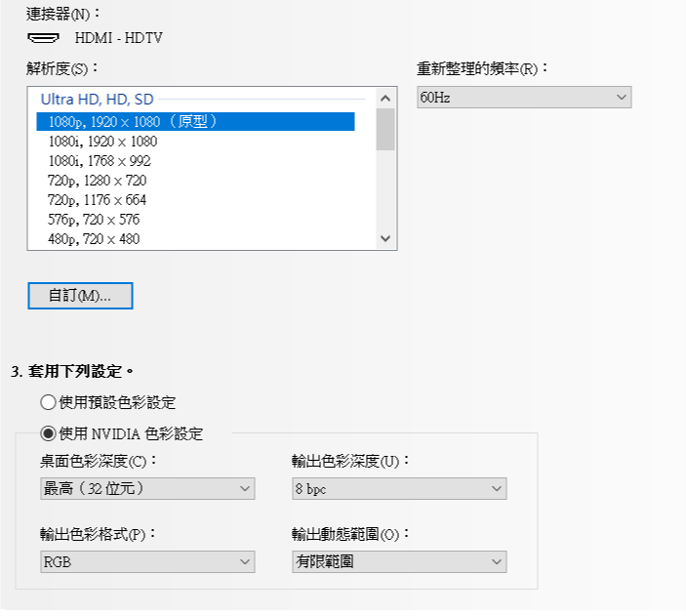The width and height of the screenshot is (686, 616).
Task: Click the 自訂(M)... button
Action: [80, 296]
